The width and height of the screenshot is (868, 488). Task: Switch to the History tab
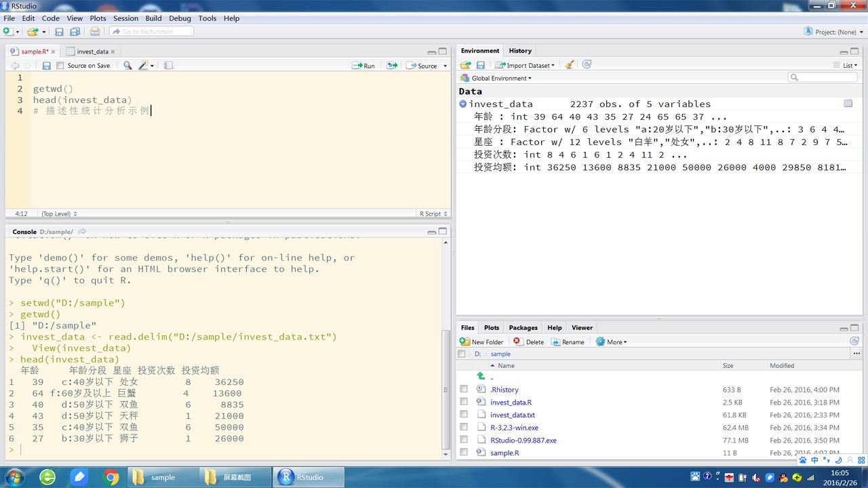pyautogui.click(x=520, y=51)
